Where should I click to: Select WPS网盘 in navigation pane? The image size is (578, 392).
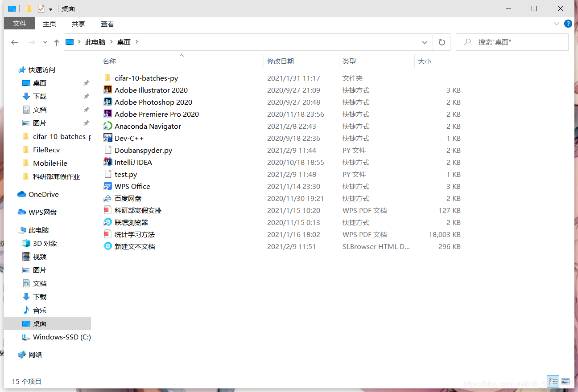[x=42, y=212]
